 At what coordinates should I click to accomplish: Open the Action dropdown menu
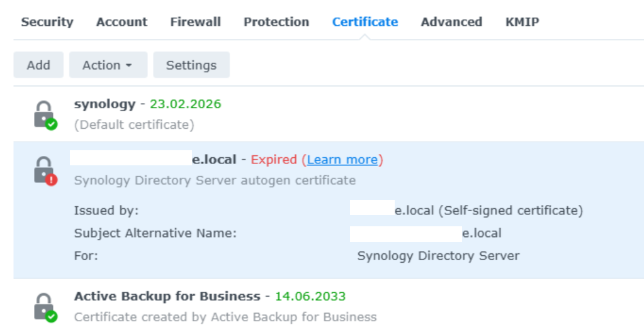coord(108,65)
